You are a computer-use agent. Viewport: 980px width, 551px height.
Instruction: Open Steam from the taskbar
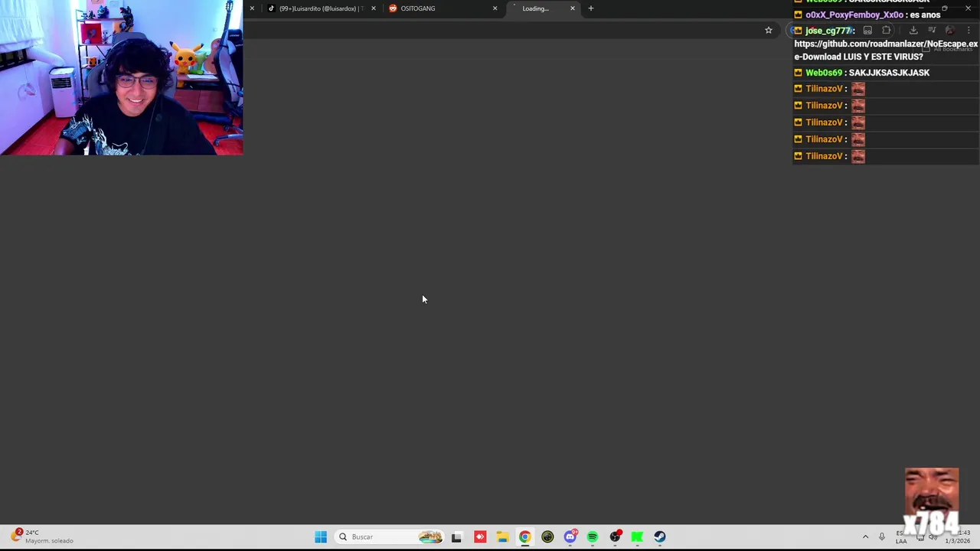[x=660, y=536]
